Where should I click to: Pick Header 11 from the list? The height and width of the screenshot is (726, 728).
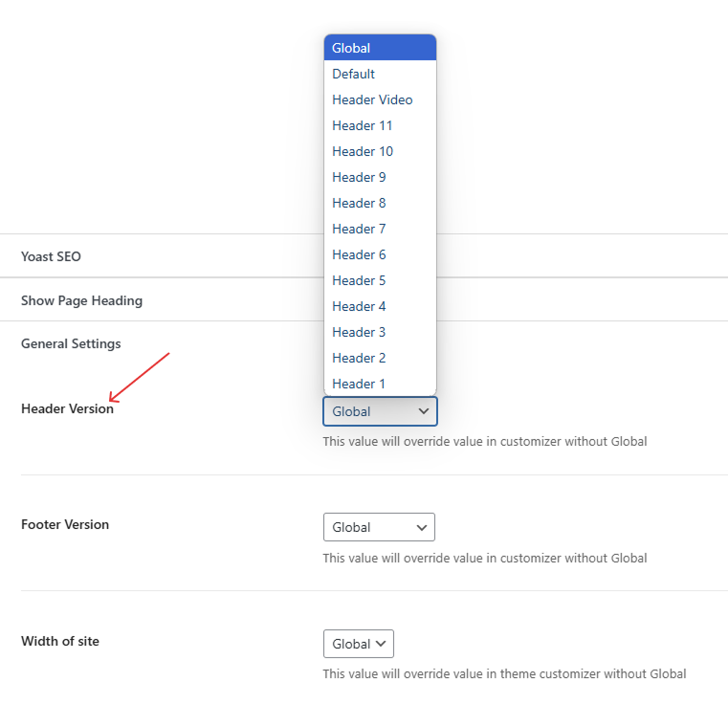click(x=379, y=125)
